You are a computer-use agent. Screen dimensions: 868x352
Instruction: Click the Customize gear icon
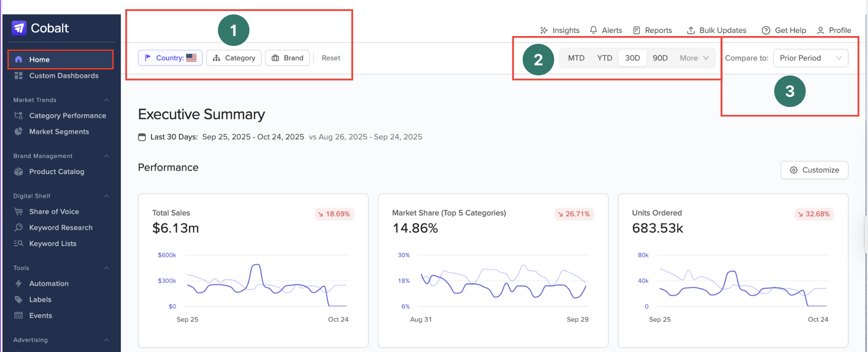(x=793, y=170)
